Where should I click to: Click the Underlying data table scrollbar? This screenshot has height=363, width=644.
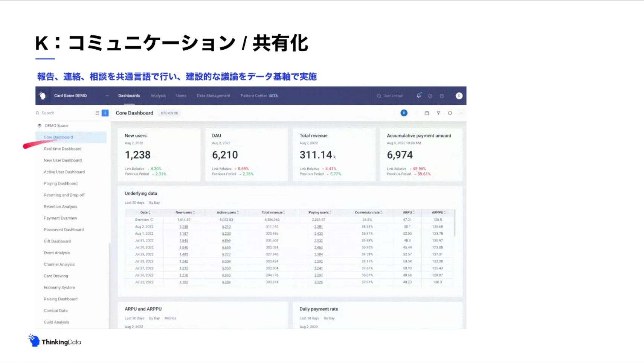click(x=455, y=223)
